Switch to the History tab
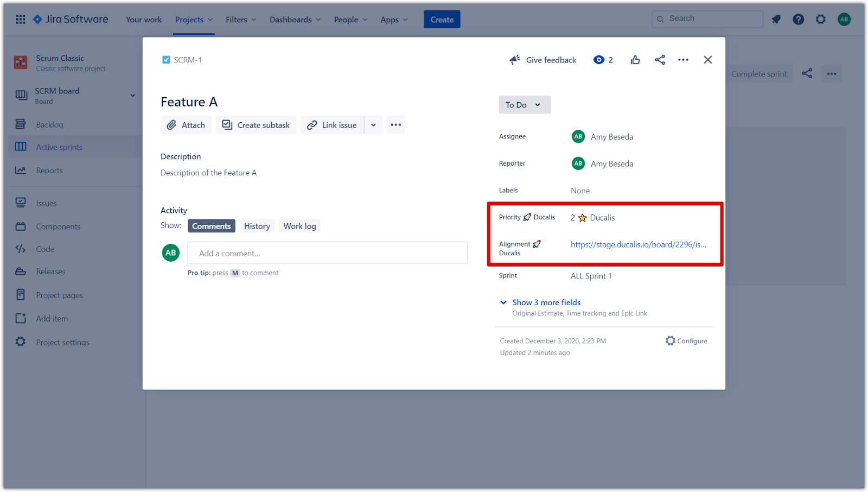Screen dimensions: 868x492 257,225
